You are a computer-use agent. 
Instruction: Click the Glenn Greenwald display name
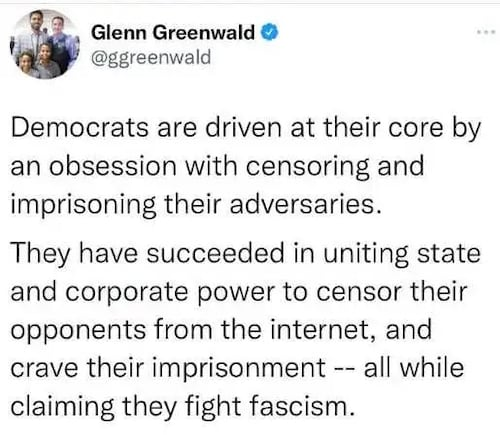pos(173,33)
